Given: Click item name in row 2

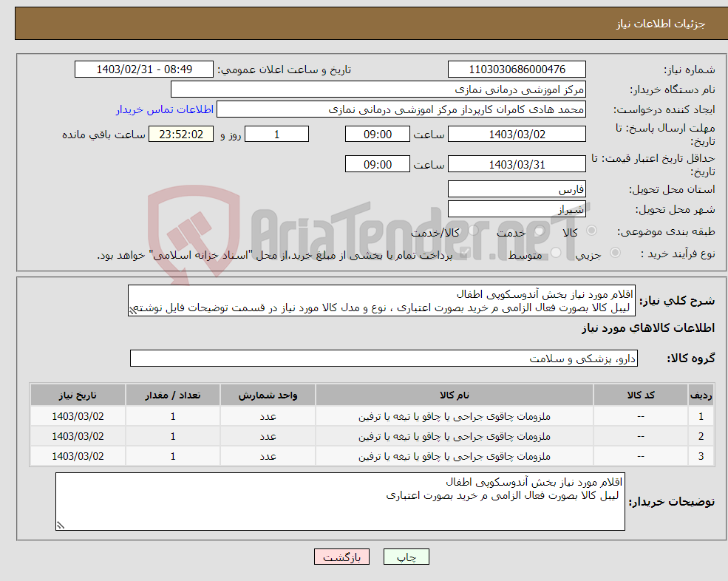Looking at the screenshot, I should tap(455, 437).
